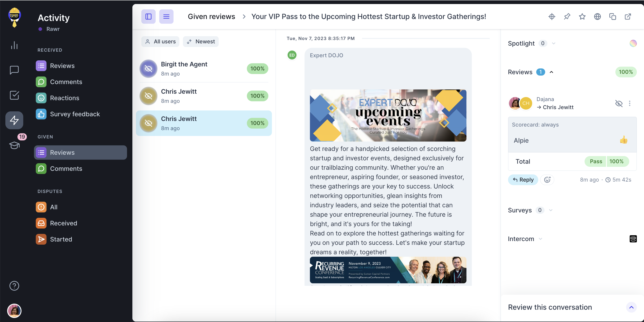This screenshot has width=644, height=322.
Task: Open the dashboard bar chart icon
Action: tap(14, 45)
